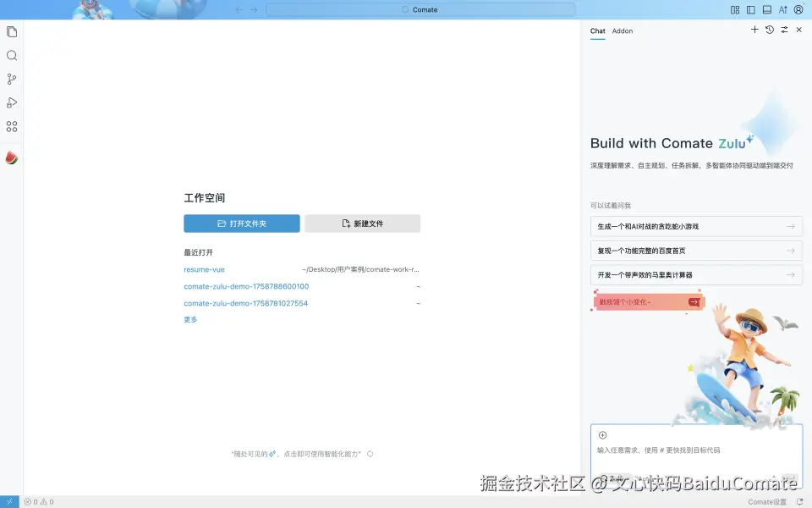This screenshot has height=508, width=812.
Task: Click the watermelon icon in activity bar
Action: pos(11,157)
